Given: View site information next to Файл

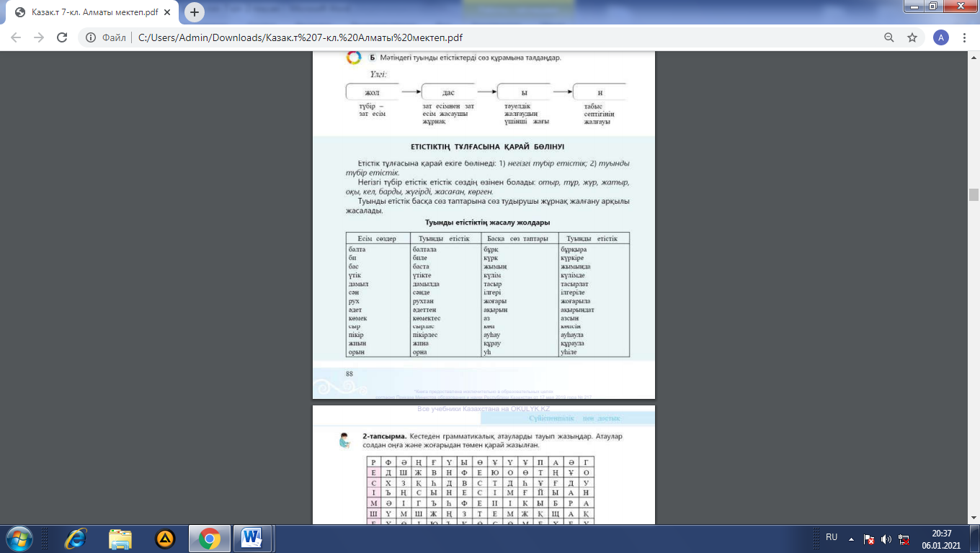Looking at the screenshot, I should [92, 37].
